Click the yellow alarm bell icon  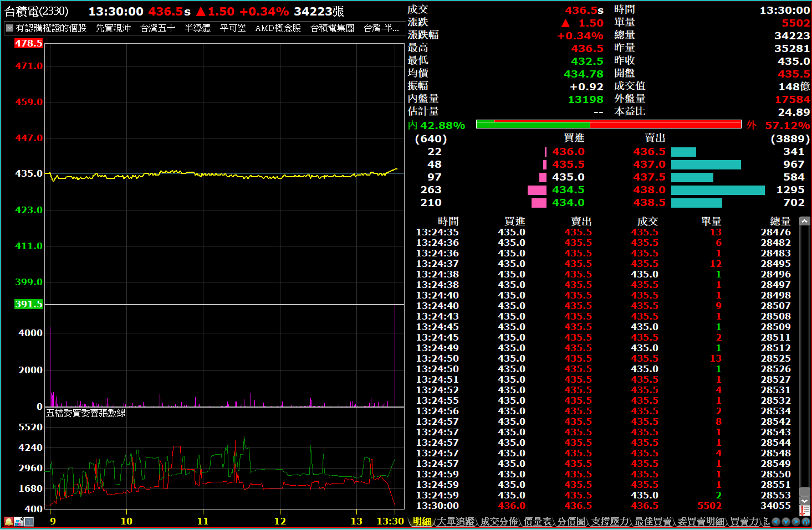pyautogui.click(x=9, y=521)
